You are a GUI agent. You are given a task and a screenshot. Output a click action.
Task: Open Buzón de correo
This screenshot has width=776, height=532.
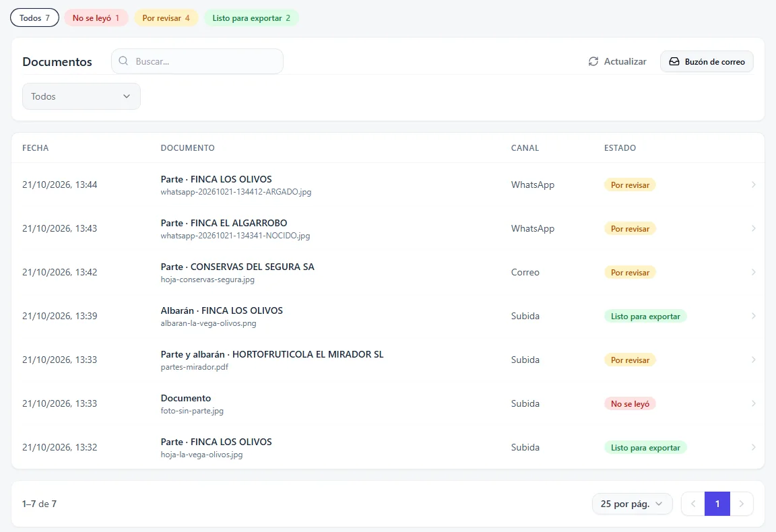click(x=707, y=61)
